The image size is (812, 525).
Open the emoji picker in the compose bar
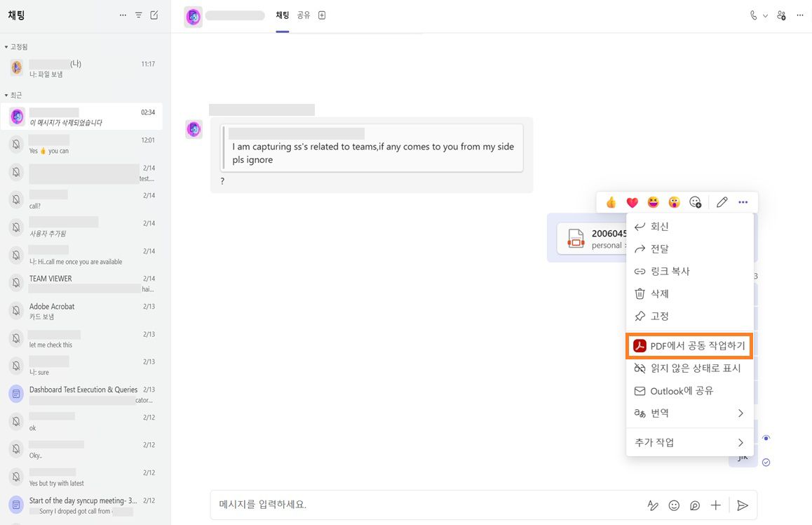674,505
